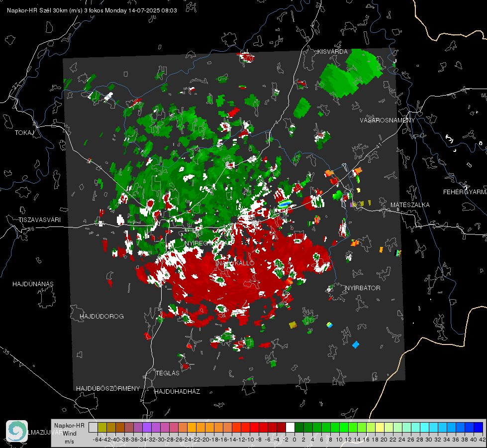Click the NAGYKÁLLÓ label in the red area
The width and height of the screenshot is (487, 448).
point(235,263)
